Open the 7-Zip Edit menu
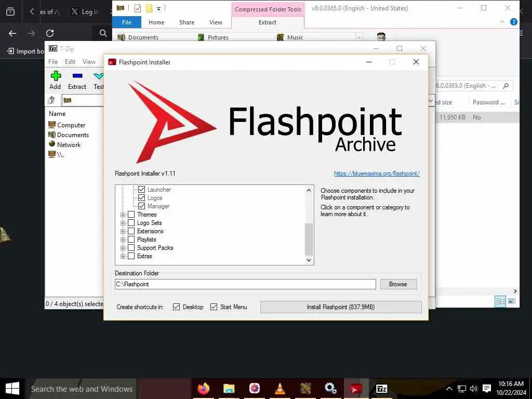The image size is (532, 399). click(70, 62)
